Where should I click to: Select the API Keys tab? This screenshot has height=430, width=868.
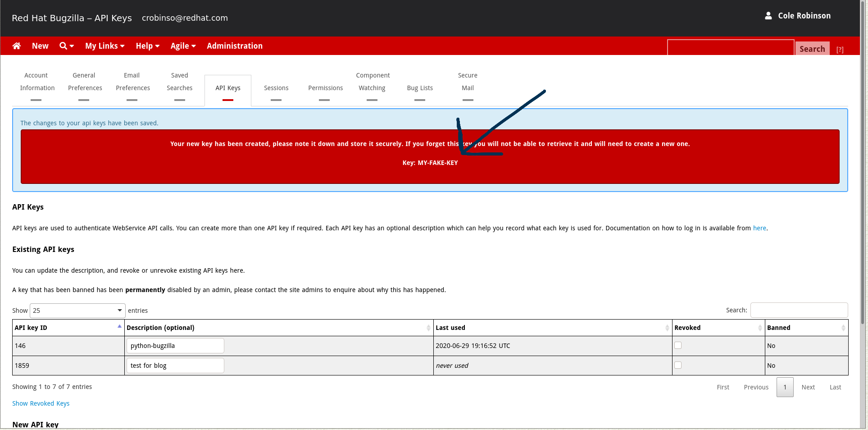[228, 90]
